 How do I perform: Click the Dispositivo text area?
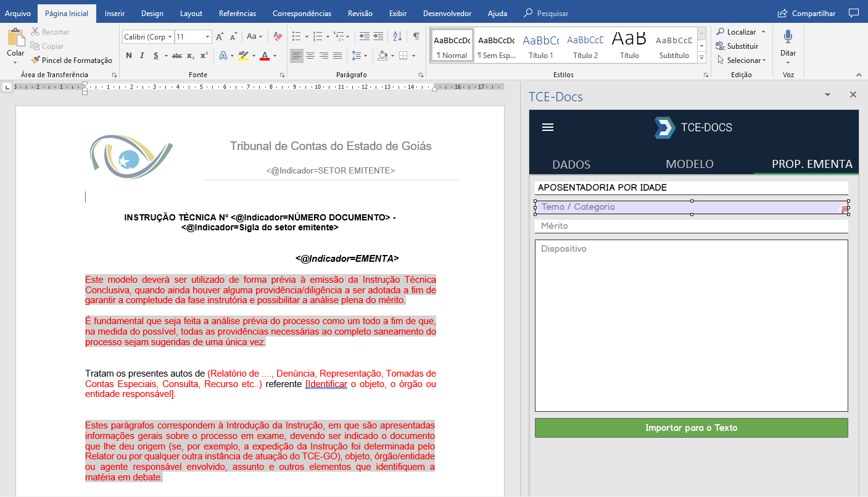point(691,325)
